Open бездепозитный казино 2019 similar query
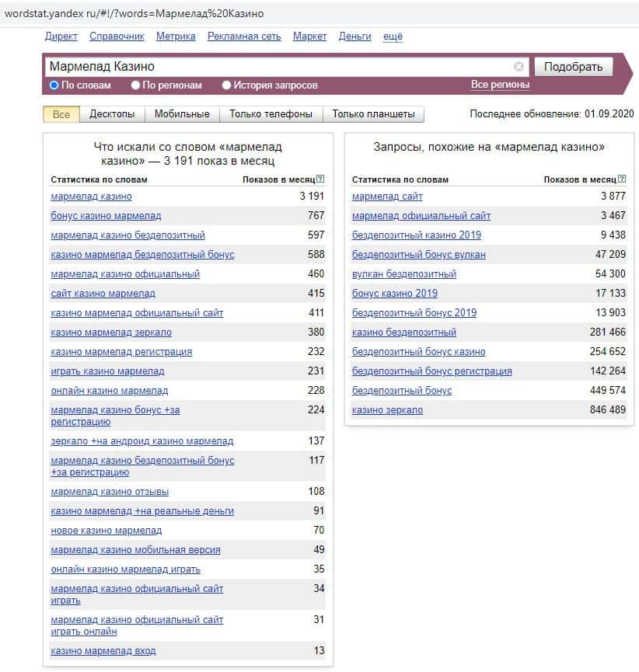Viewport: 639px width, 672px height. point(417,235)
